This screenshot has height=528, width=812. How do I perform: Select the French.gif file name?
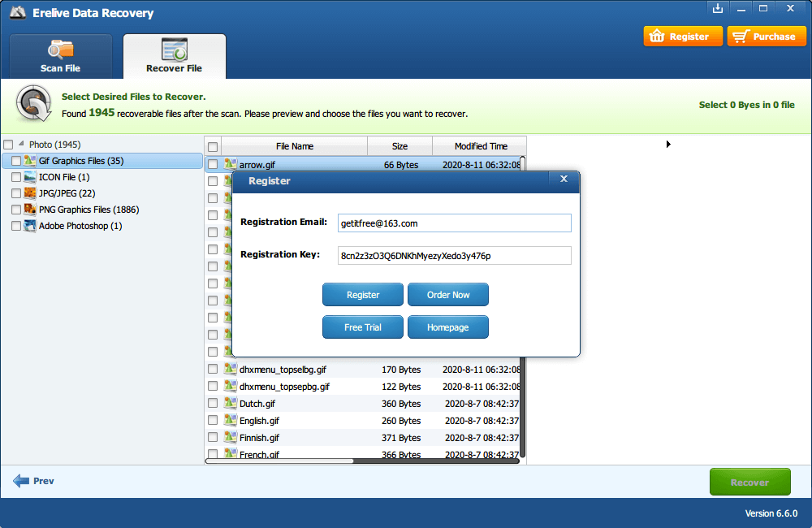[x=259, y=454]
